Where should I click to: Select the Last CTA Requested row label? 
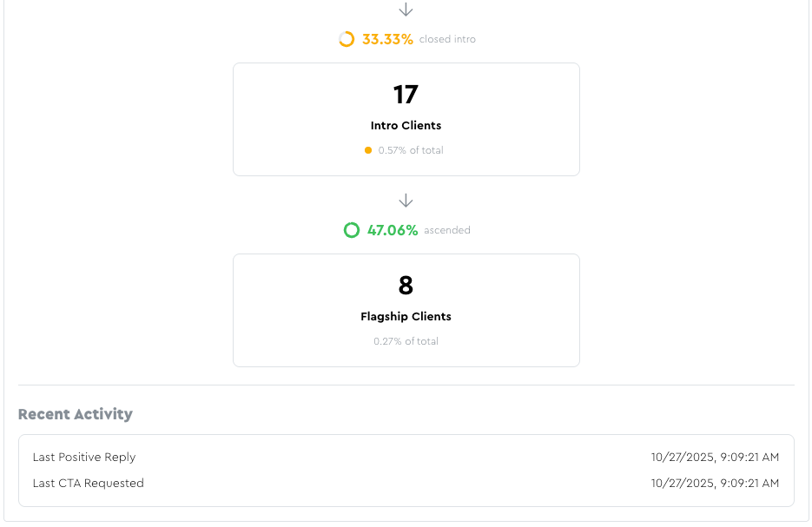(x=89, y=483)
